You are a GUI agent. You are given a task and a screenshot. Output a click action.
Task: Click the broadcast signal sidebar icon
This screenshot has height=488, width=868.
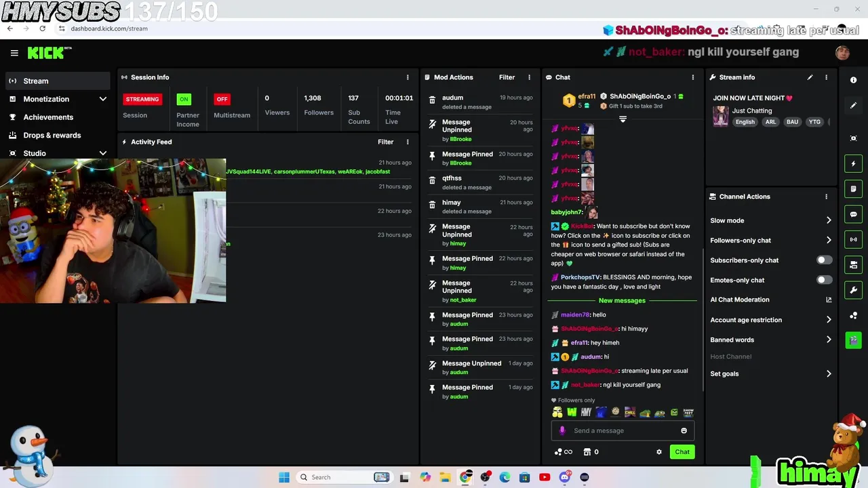(854, 239)
